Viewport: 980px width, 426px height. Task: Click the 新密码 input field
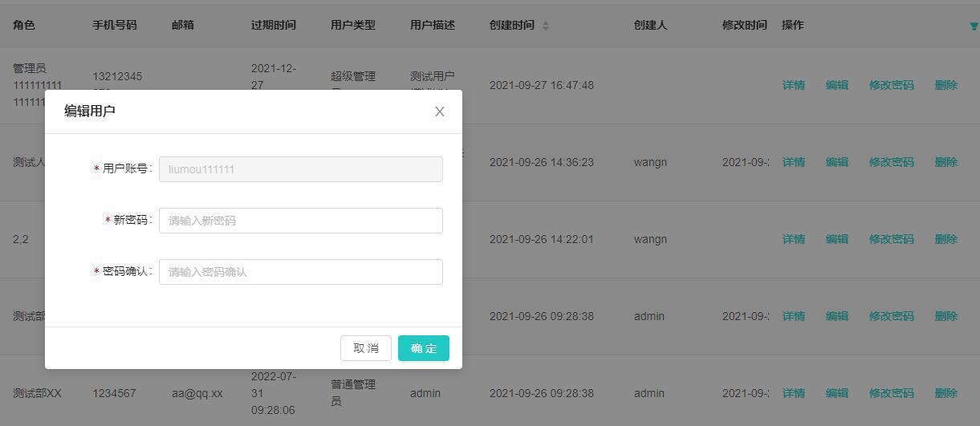[300, 221]
